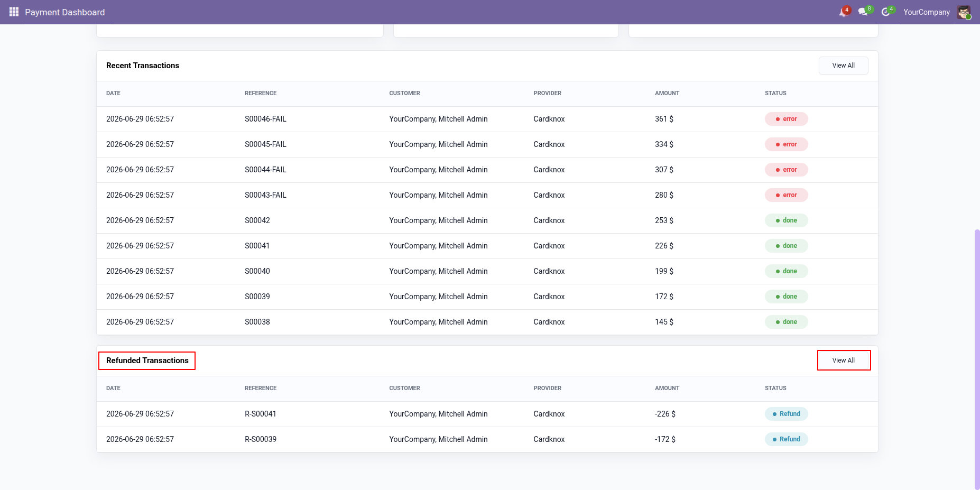Click the done status badge for S00040

(786, 271)
